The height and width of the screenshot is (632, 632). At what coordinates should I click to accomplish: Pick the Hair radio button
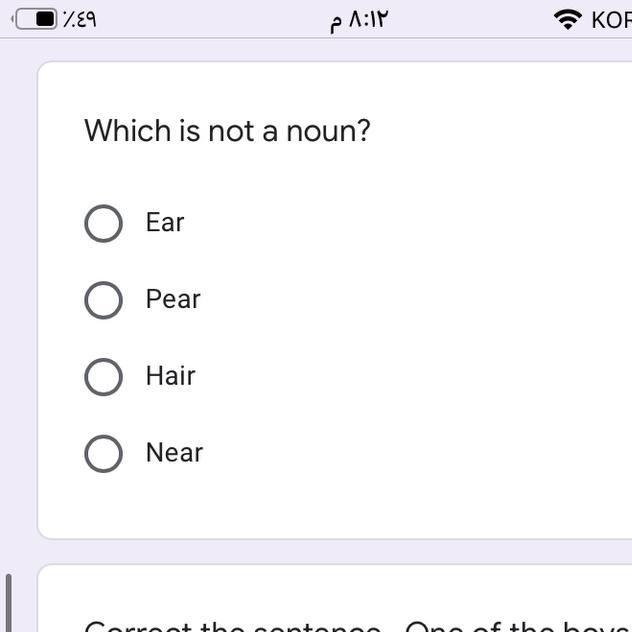[x=103, y=377]
